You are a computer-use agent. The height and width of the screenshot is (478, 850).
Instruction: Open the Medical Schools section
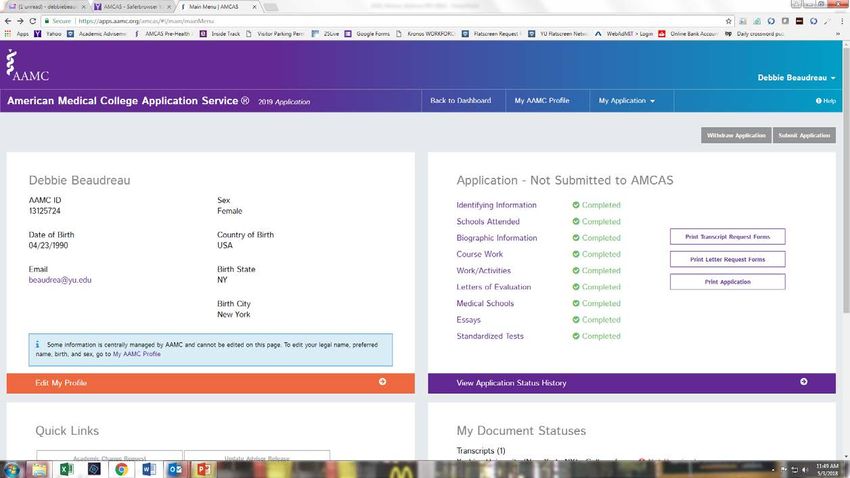(485, 303)
